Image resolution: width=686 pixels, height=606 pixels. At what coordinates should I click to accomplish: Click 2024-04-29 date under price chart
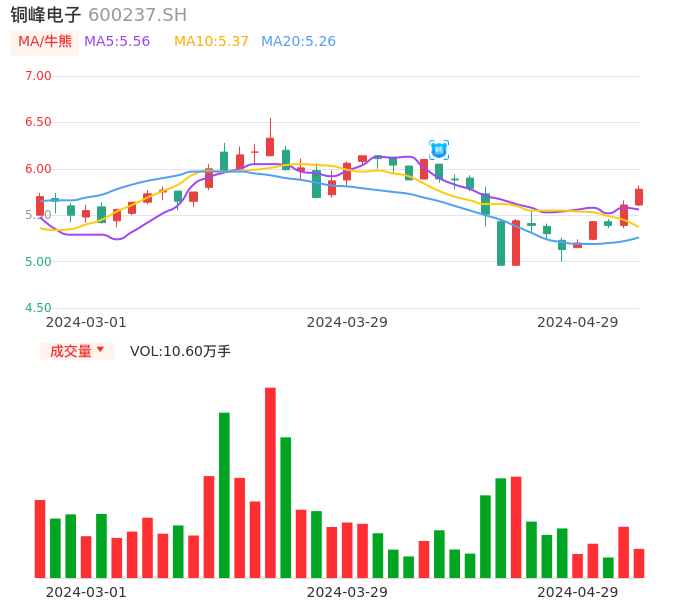click(x=578, y=322)
